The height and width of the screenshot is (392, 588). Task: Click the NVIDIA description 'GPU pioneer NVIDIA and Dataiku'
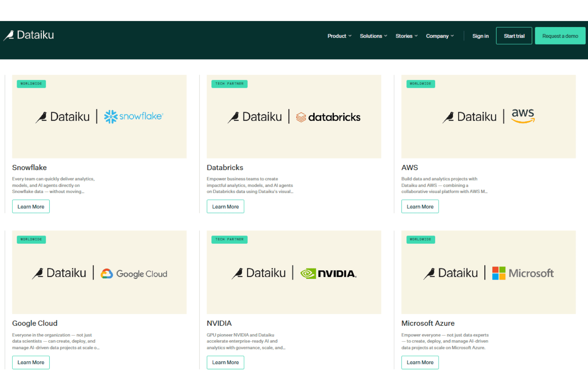tap(246, 341)
